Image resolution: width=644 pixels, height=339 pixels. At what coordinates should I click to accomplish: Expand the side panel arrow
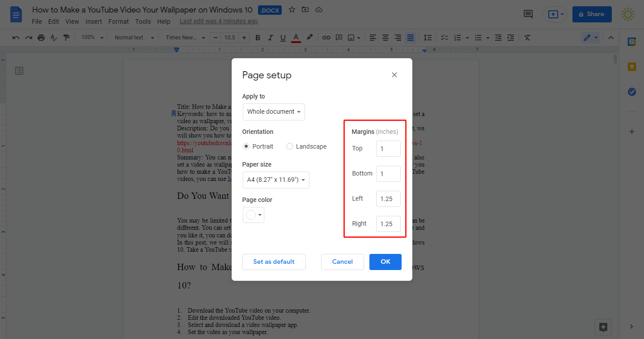[631, 326]
